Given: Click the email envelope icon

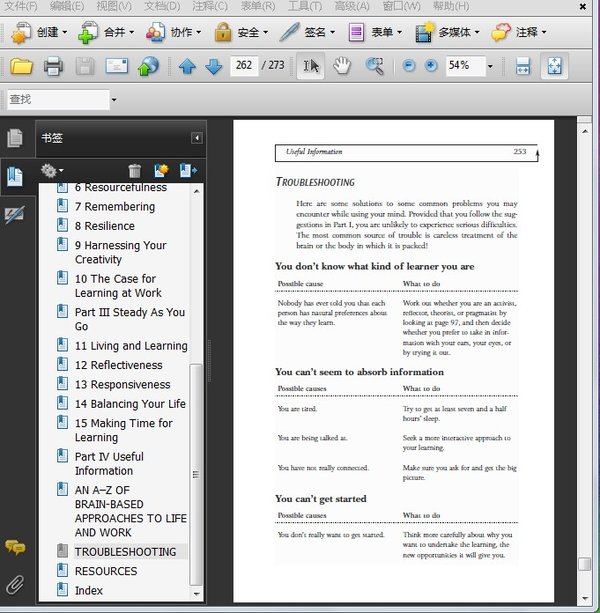Looking at the screenshot, I should click(x=117, y=67).
